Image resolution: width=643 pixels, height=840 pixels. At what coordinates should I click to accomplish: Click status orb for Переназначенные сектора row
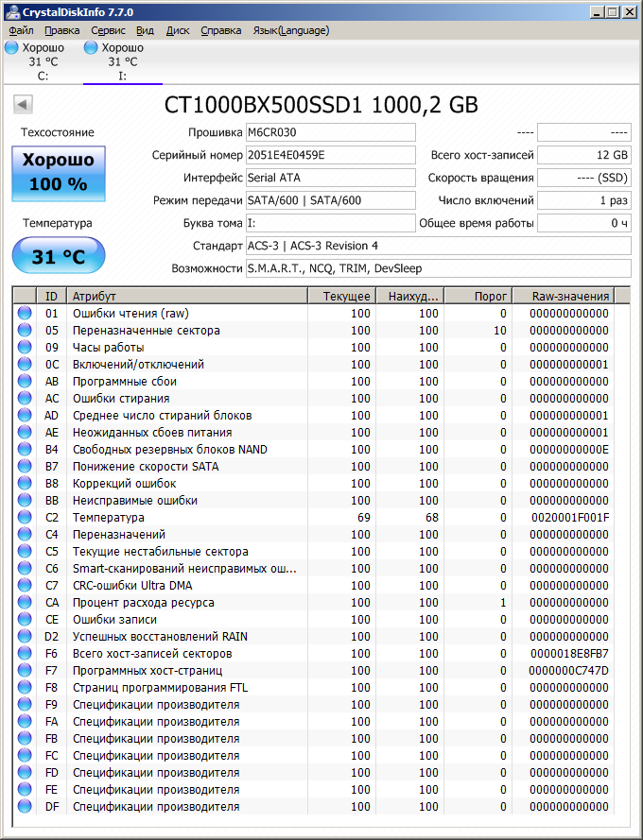tap(25, 331)
